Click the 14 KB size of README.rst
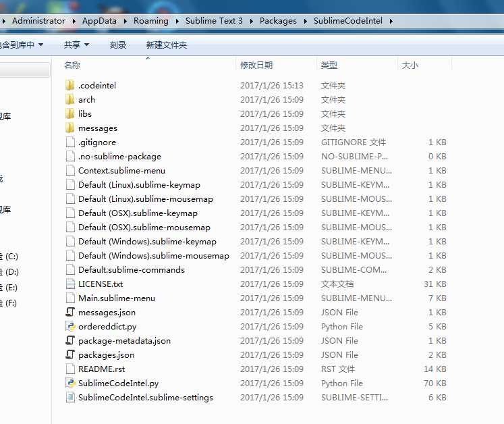Viewport: 504px width, 424px height. [435, 369]
